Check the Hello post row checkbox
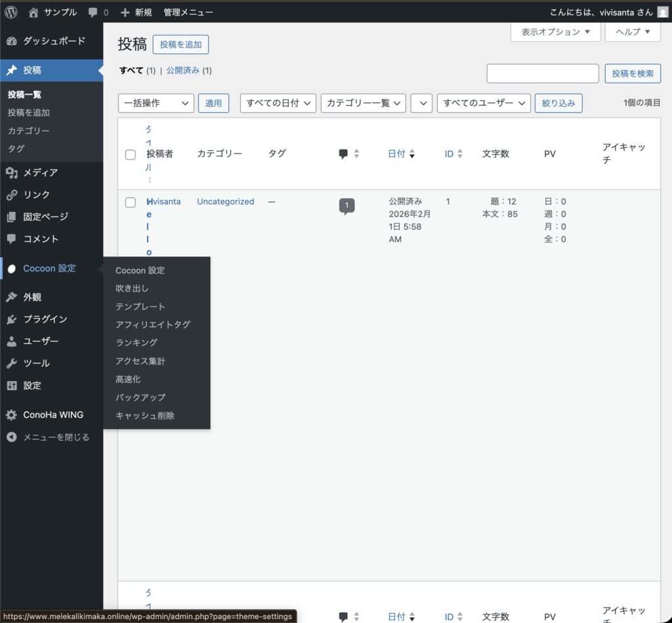The width and height of the screenshot is (672, 623). [x=131, y=203]
